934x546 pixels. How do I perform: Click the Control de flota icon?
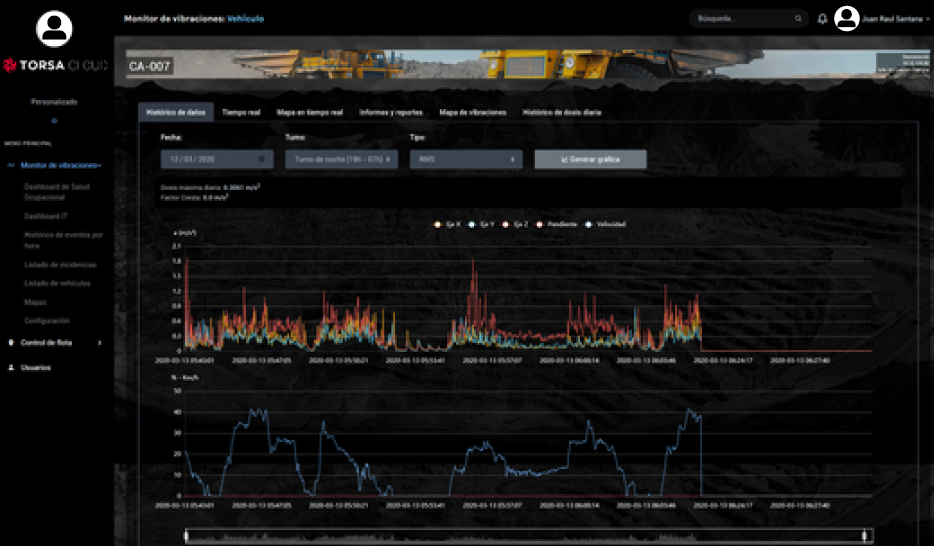click(x=10, y=343)
